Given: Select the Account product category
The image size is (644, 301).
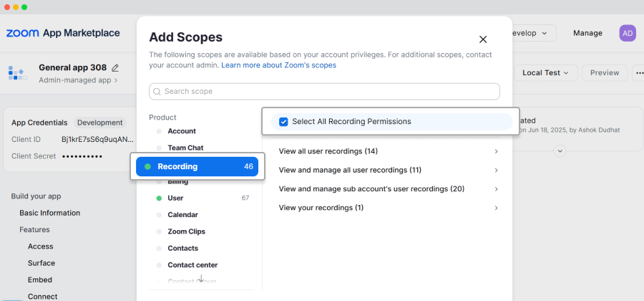Looking at the screenshot, I should click(x=182, y=131).
